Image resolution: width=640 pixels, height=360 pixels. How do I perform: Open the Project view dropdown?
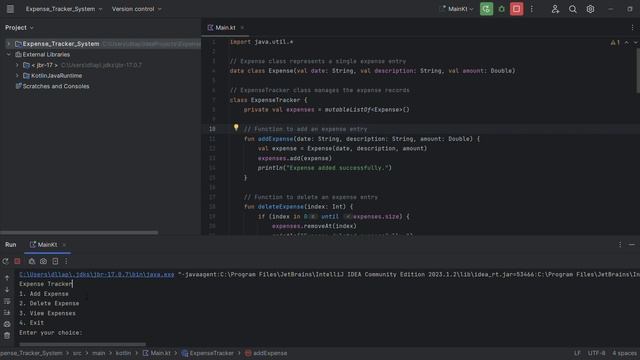coord(19,28)
